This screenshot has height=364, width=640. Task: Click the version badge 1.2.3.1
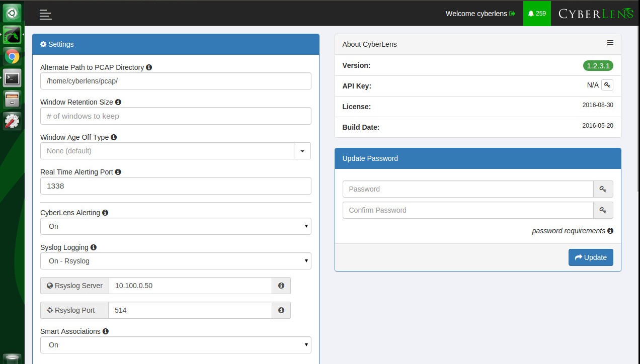tap(598, 66)
